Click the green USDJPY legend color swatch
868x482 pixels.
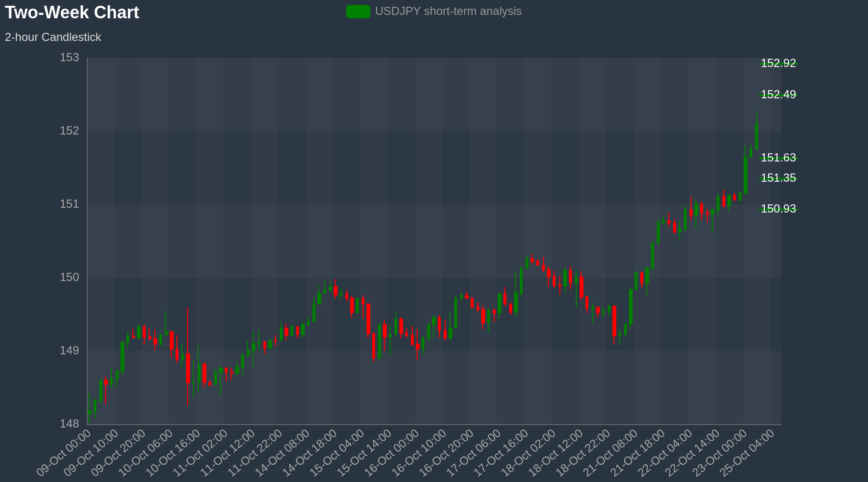pyautogui.click(x=358, y=11)
